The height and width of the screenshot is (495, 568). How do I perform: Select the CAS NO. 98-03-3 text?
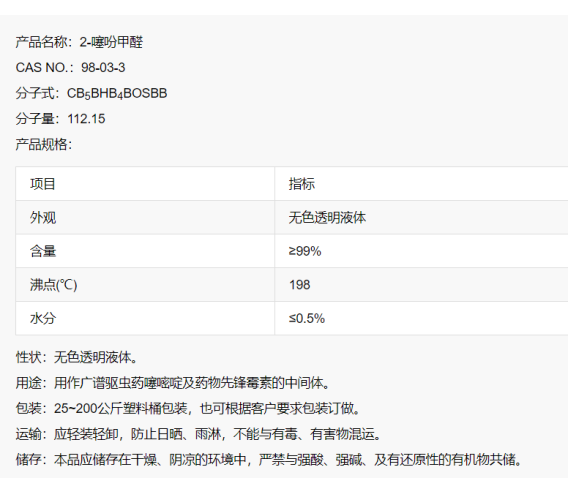click(x=70, y=67)
